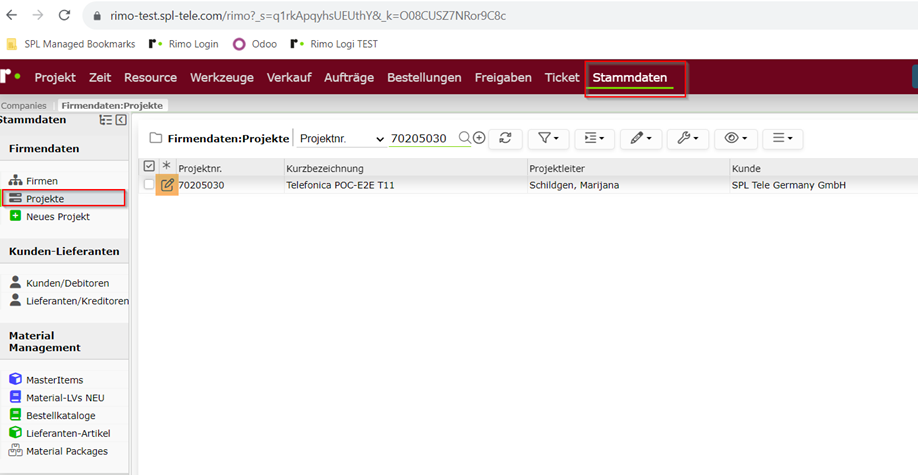Open the Aufträge menu
The image size is (918, 475).
pos(349,77)
